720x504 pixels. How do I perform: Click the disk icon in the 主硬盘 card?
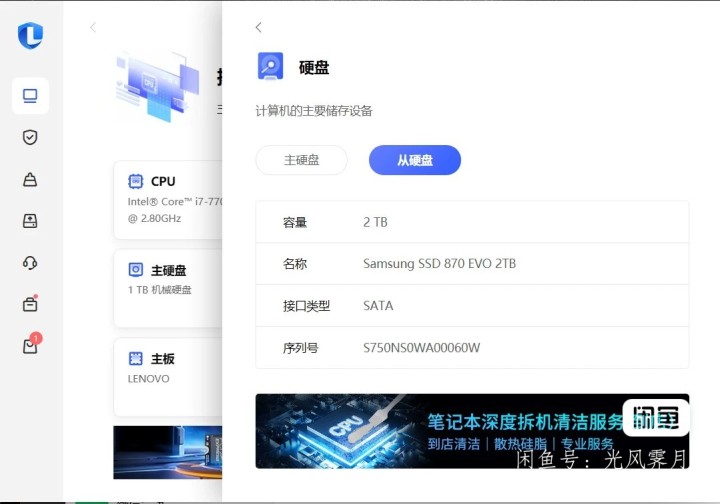coord(135,270)
